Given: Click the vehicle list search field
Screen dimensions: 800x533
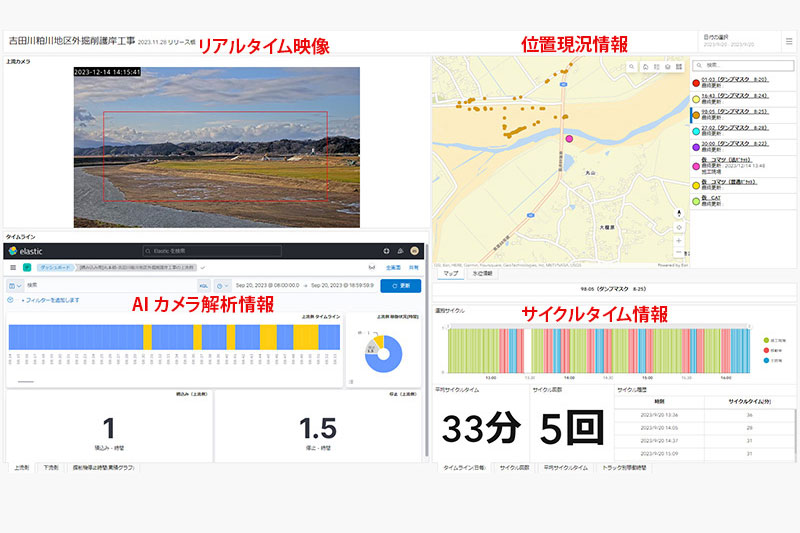Looking at the screenshot, I should click(x=740, y=65).
